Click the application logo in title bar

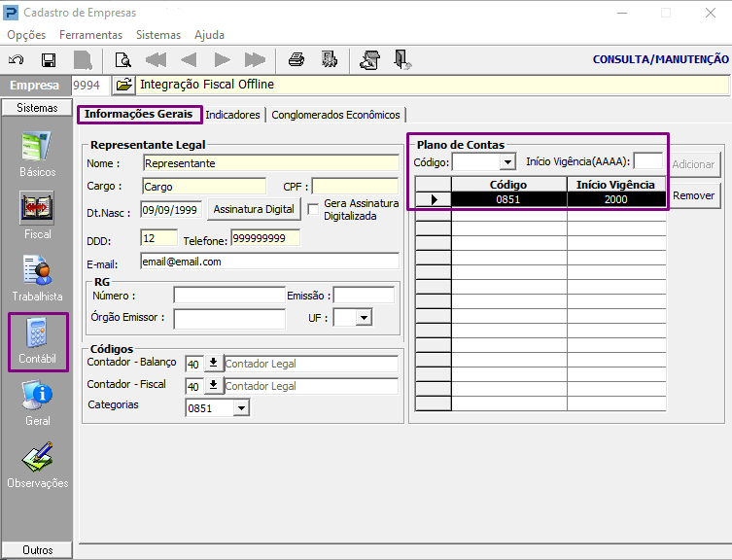pos(11,13)
